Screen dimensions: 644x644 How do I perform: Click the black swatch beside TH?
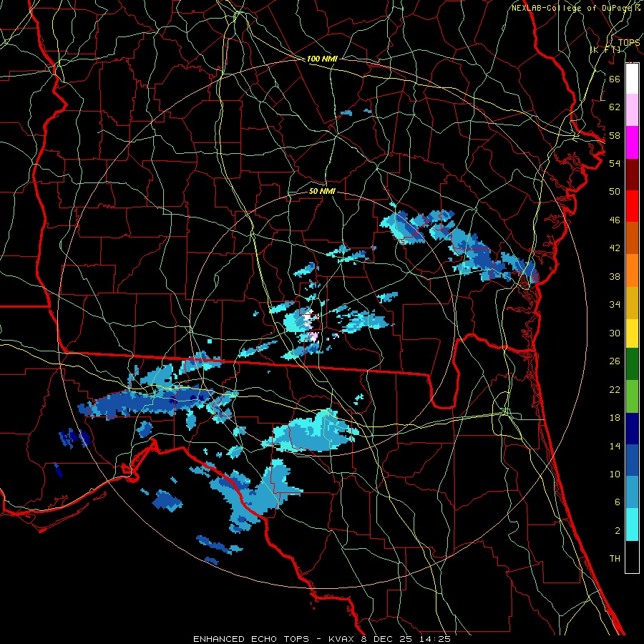coord(632,557)
